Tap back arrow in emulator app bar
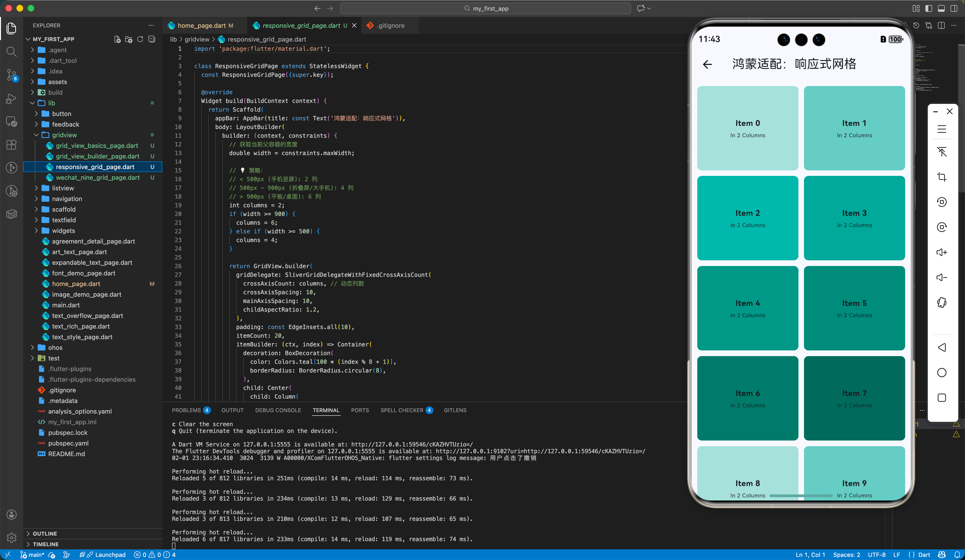 pyautogui.click(x=707, y=64)
